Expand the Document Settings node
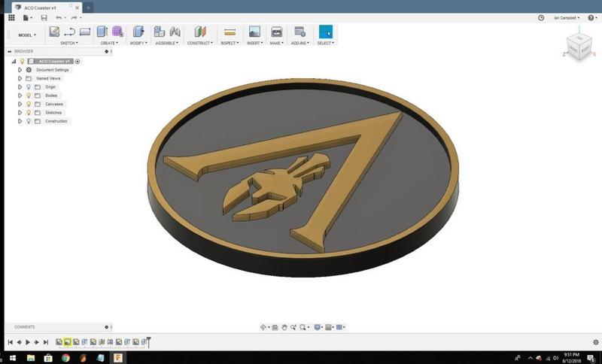This screenshot has height=364, width=602. [20, 70]
